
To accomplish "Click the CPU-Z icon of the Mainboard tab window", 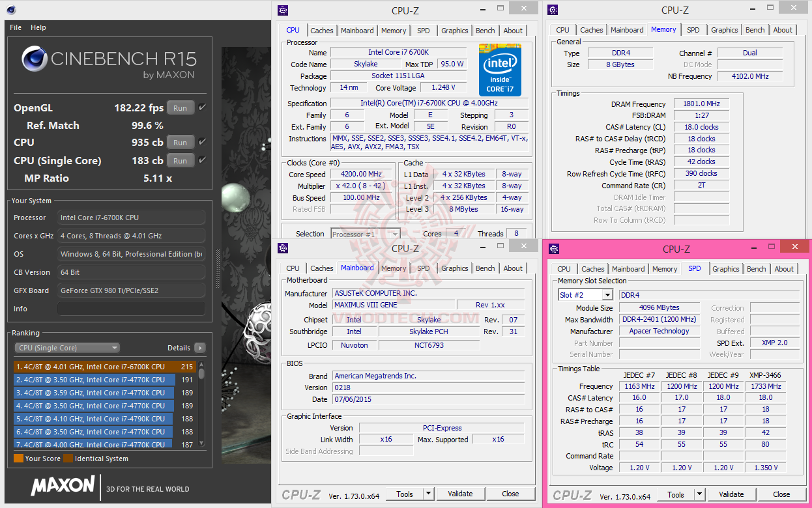I will coord(282,248).
